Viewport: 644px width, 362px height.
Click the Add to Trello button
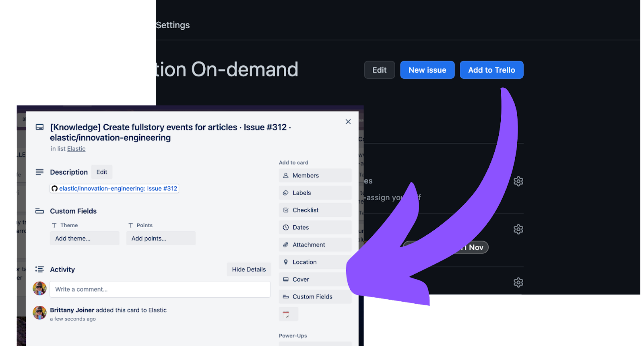pyautogui.click(x=491, y=70)
